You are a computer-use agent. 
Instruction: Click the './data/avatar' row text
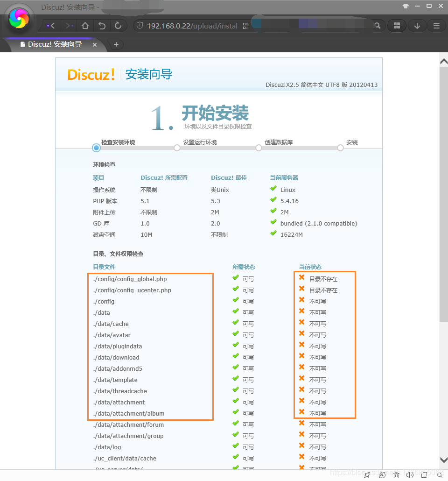(112, 335)
